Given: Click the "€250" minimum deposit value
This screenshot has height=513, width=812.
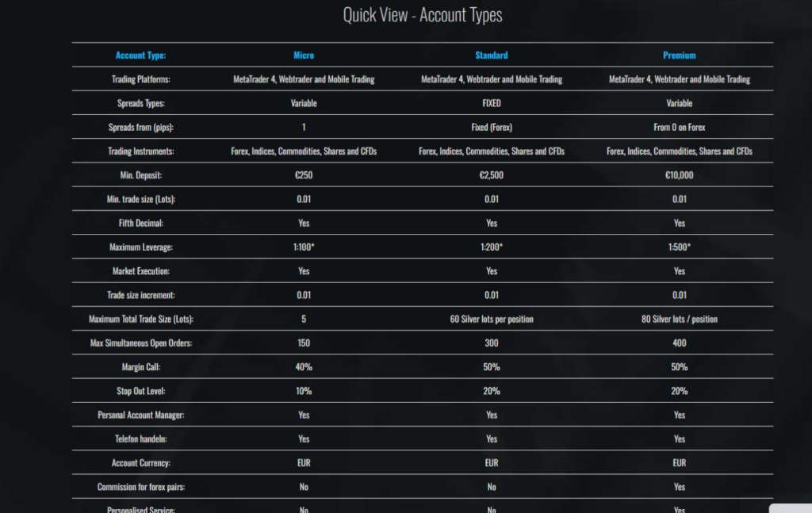Looking at the screenshot, I should pos(304,175).
